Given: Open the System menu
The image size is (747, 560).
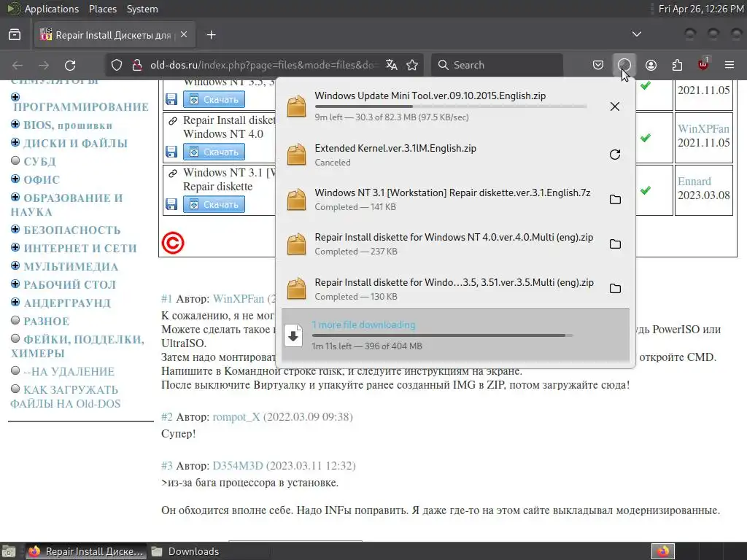Looking at the screenshot, I should click(x=142, y=9).
